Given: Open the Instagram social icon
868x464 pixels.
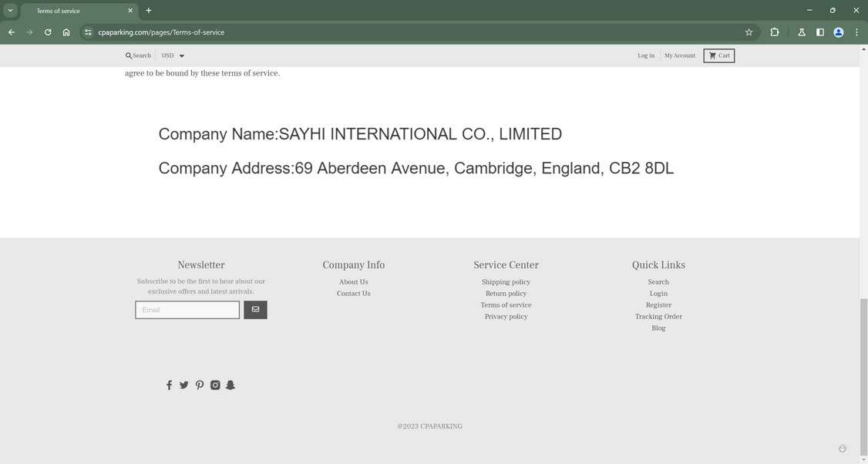Looking at the screenshot, I should click(215, 385).
